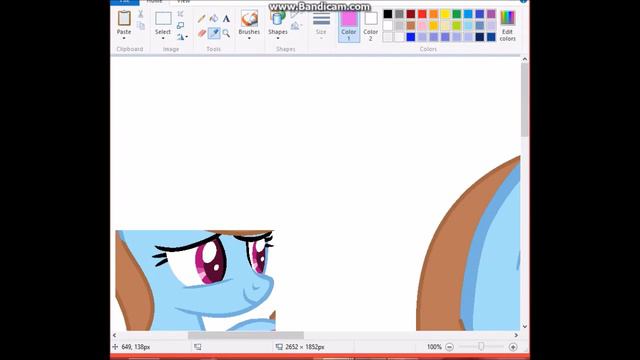Pick the turquoise blue swatch in top row
The image size is (640, 360).
tap(468, 14)
